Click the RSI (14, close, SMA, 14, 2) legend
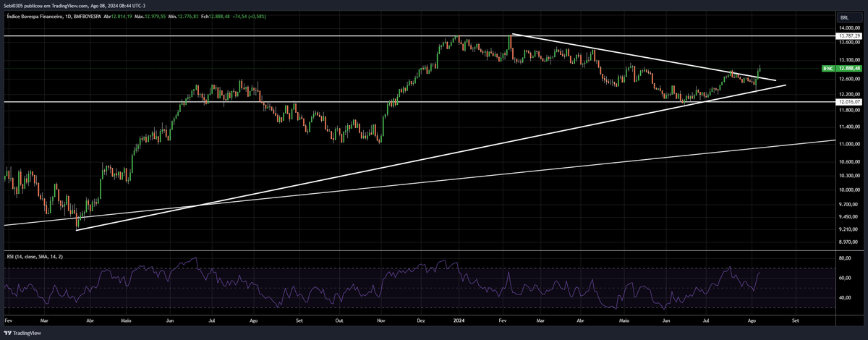Image resolution: width=868 pixels, height=340 pixels. 34,256
